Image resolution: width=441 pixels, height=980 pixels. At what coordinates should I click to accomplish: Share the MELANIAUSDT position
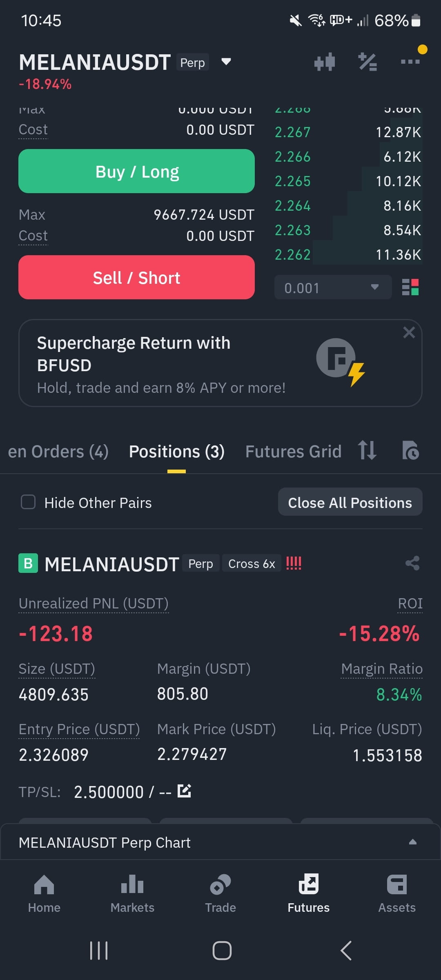[x=412, y=563]
